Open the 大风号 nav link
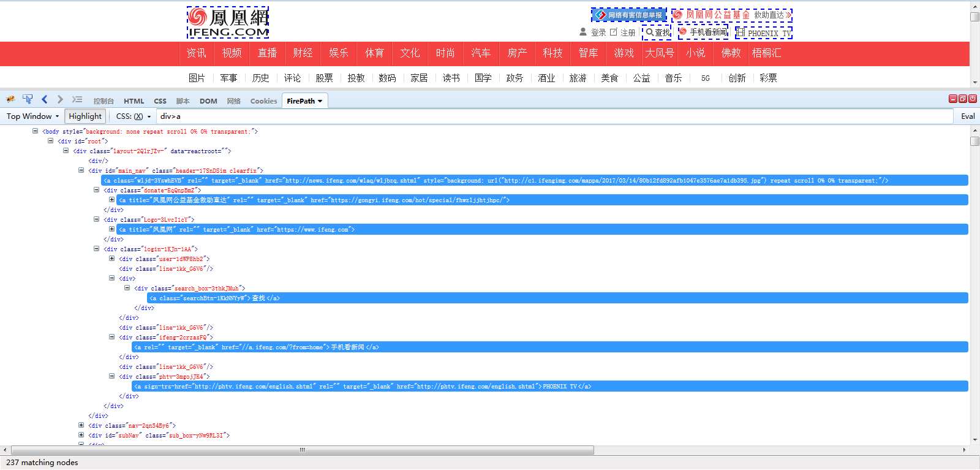The image size is (980, 470). [x=660, y=53]
